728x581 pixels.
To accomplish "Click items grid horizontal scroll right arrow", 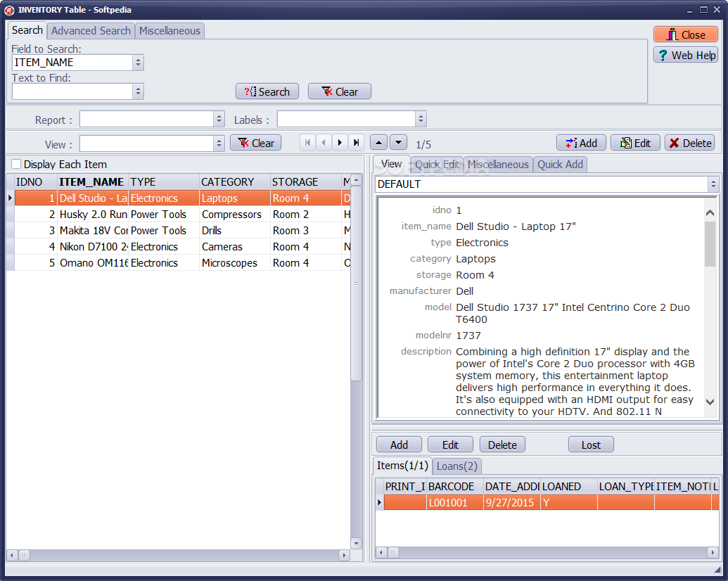I will click(x=713, y=552).
